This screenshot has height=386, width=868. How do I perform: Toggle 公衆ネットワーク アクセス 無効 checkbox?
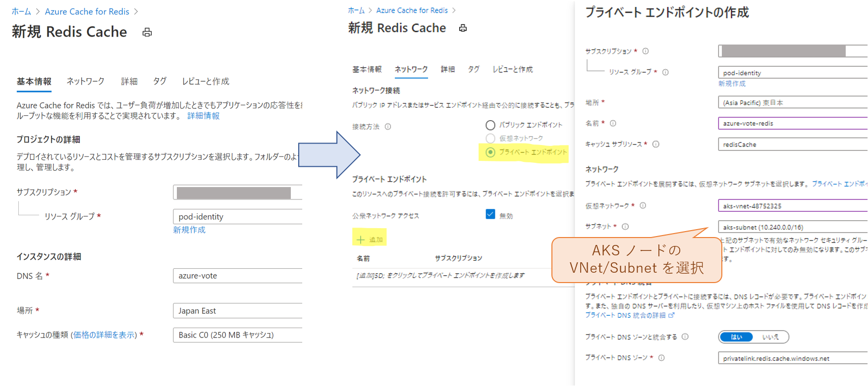[490, 214]
